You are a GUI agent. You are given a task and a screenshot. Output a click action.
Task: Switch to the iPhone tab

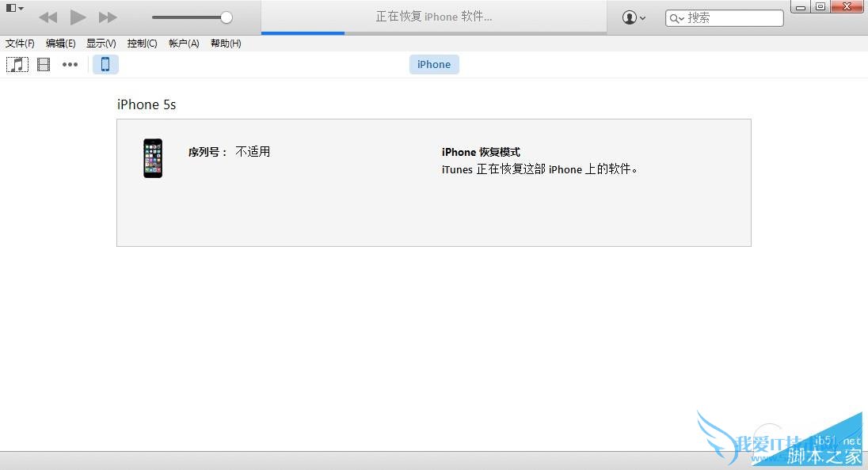click(434, 64)
